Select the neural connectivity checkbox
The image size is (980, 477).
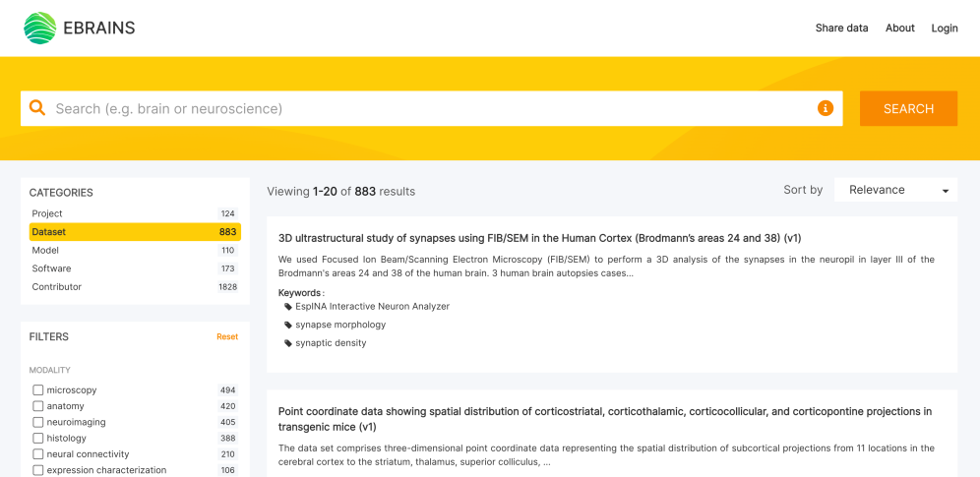[38, 454]
